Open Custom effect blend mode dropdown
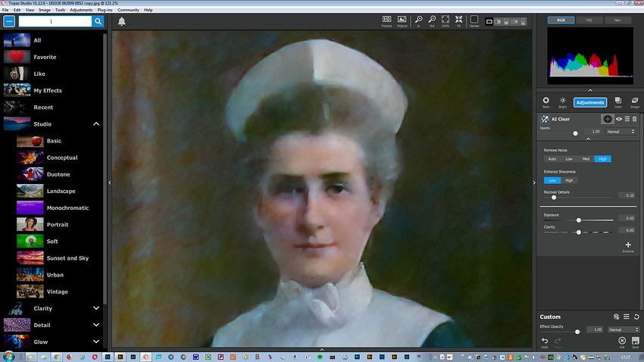The width and height of the screenshot is (644, 362). 624,329
